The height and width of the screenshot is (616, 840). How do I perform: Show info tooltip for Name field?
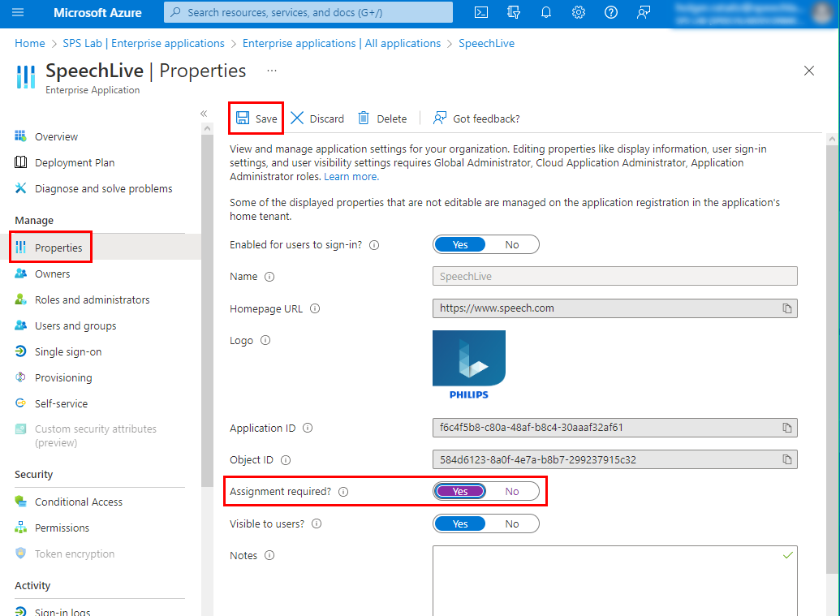coord(269,277)
